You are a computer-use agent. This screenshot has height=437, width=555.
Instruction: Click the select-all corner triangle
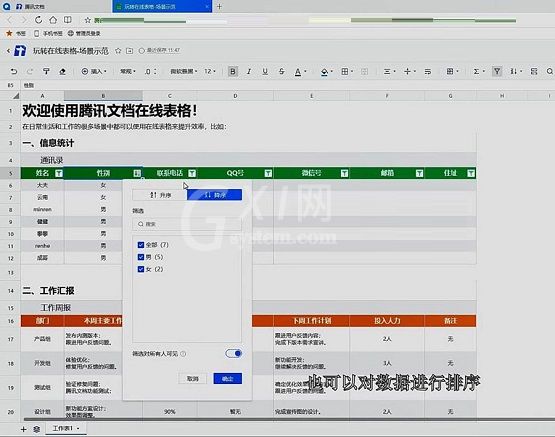pos(16,96)
